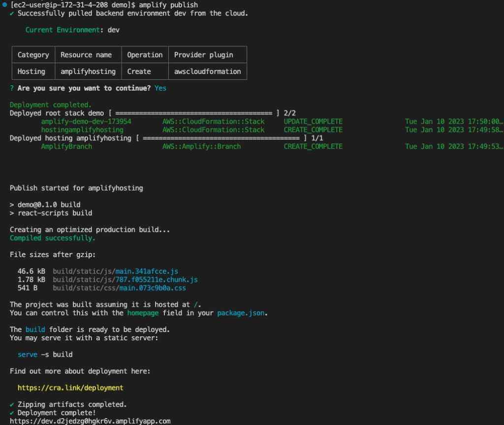Open the https://cra.link/deployment link
This screenshot has height=425, width=504.
click(70, 388)
